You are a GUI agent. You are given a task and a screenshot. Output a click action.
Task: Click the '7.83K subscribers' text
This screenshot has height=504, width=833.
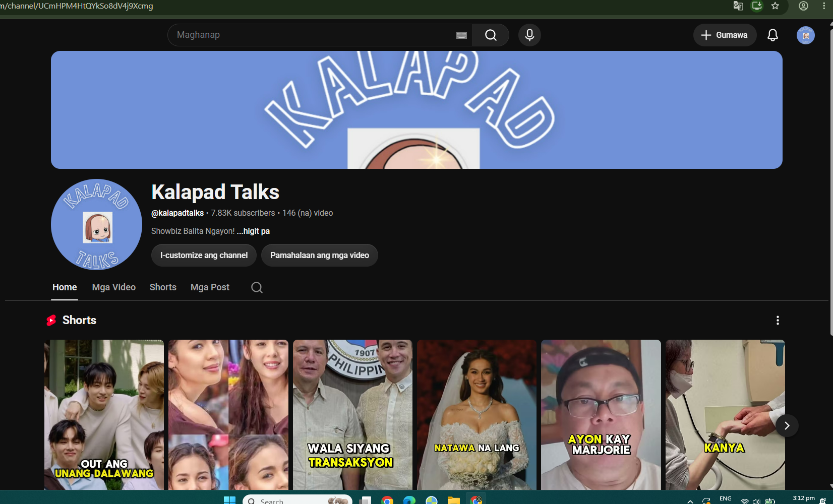click(x=243, y=213)
